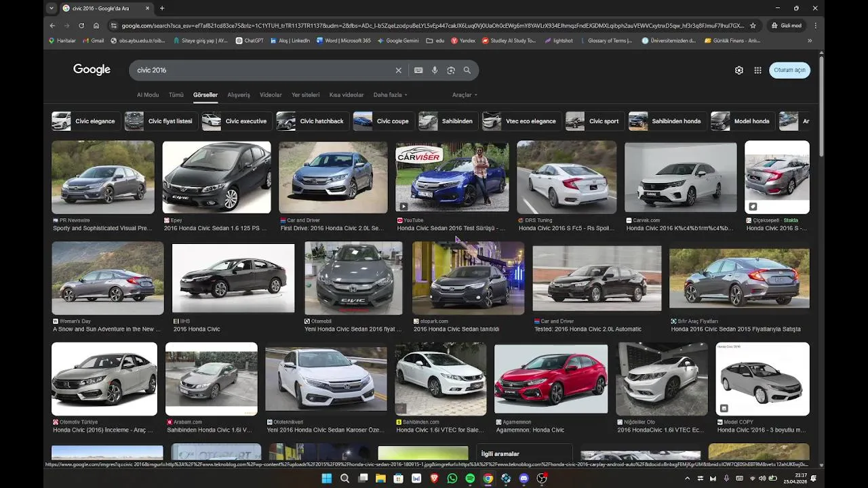Select the Civic sport chip
Image resolution: width=868 pixels, height=488 pixels.
(595, 121)
